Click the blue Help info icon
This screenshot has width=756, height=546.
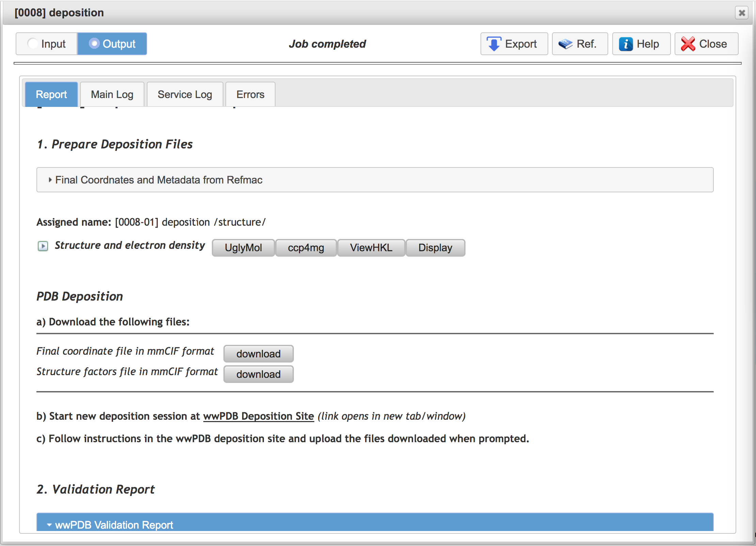[x=626, y=44]
